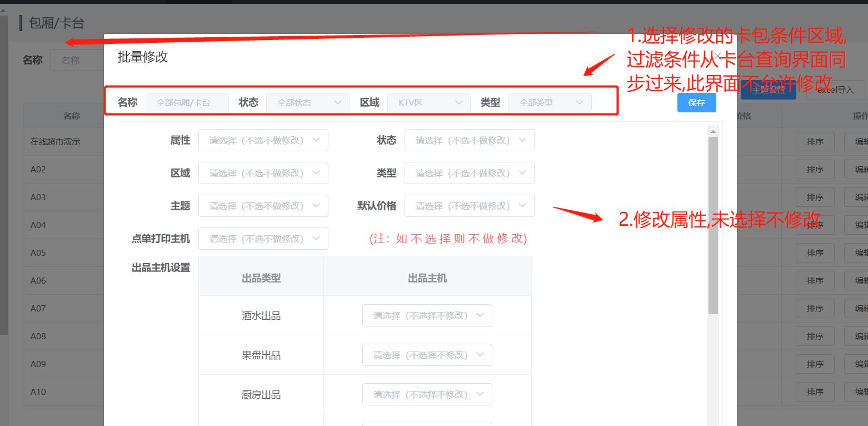This screenshot has height=426, width=868.
Task: Click the 出品类型 column header
Action: pos(261,278)
